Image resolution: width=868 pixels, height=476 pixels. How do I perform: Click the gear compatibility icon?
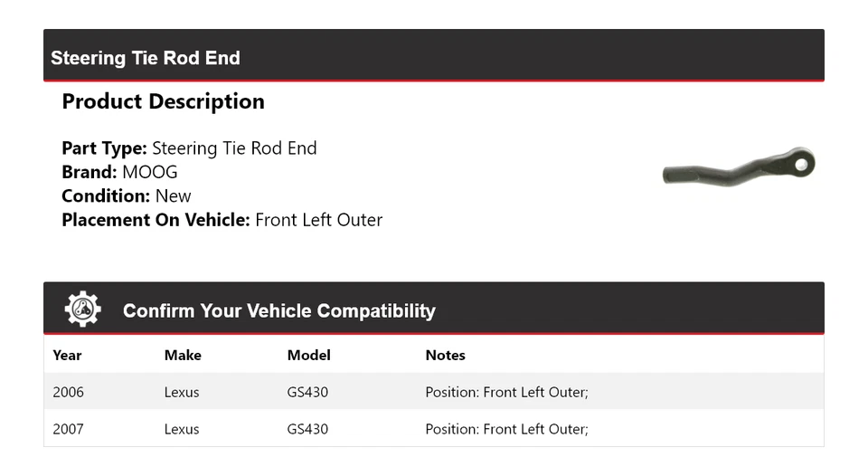pyautogui.click(x=82, y=309)
